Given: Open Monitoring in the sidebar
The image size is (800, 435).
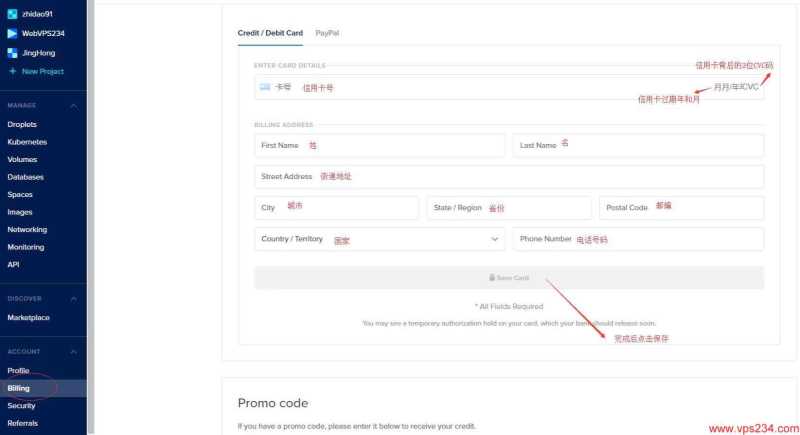Looking at the screenshot, I should point(26,247).
